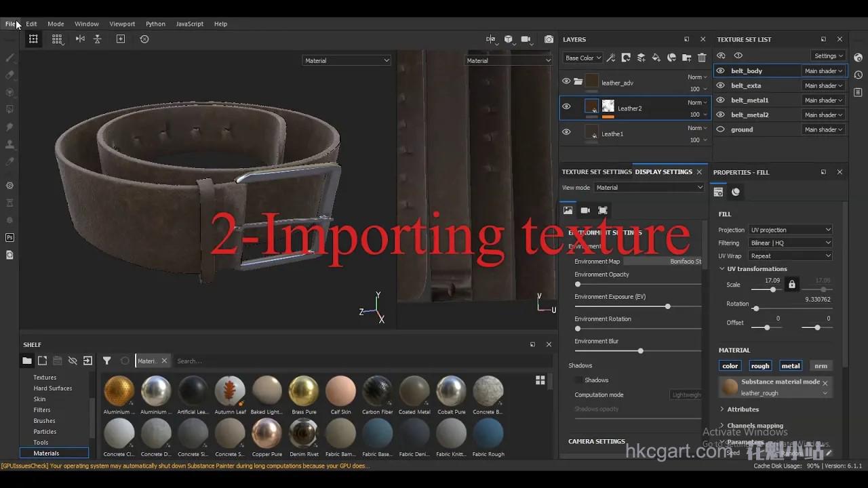Open the Filtering Bilinear HQ dropdown
Screen dimensions: 868x488
790,243
